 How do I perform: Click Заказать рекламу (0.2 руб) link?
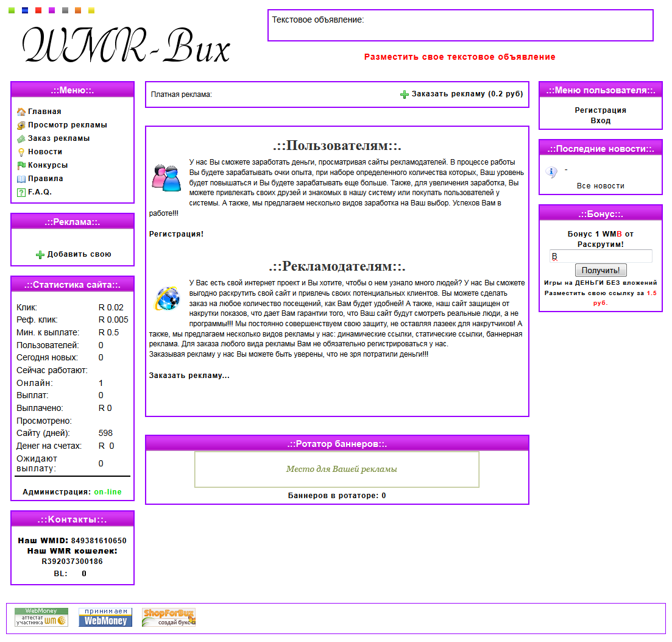coord(467,93)
